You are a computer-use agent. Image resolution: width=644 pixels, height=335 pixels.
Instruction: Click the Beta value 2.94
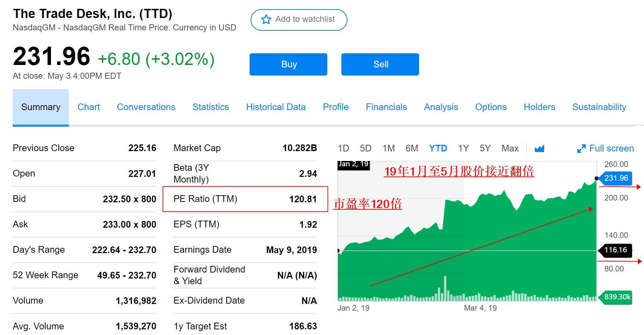308,174
